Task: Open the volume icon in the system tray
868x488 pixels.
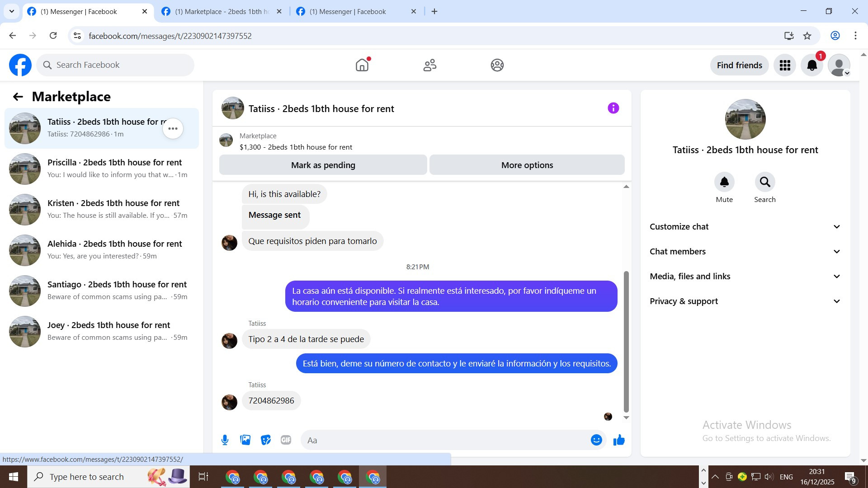Action: click(x=769, y=477)
